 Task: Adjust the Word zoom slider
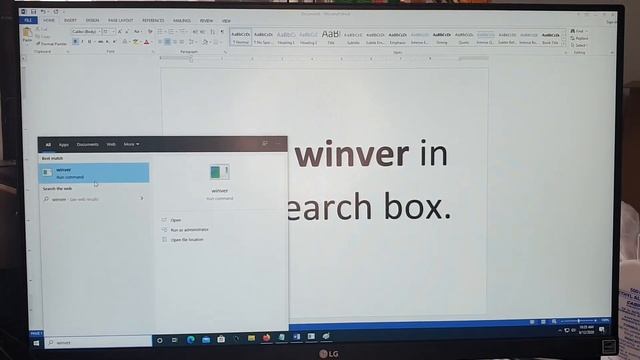coord(578,321)
